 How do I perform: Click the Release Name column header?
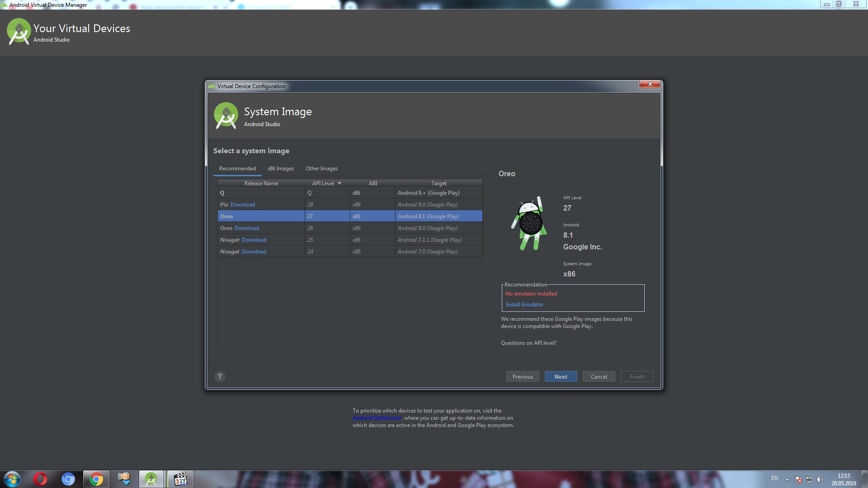tap(261, 183)
